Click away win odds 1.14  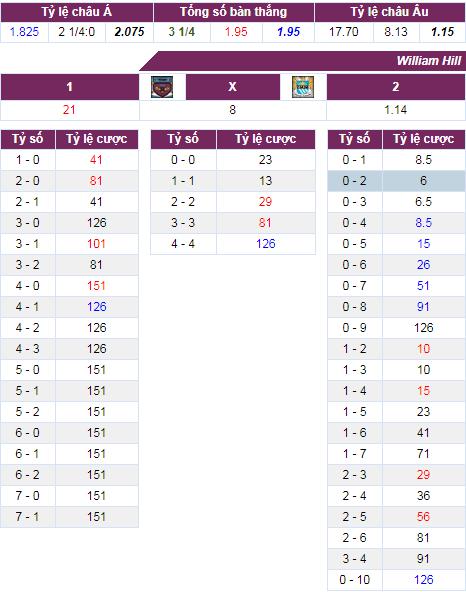[x=396, y=110]
